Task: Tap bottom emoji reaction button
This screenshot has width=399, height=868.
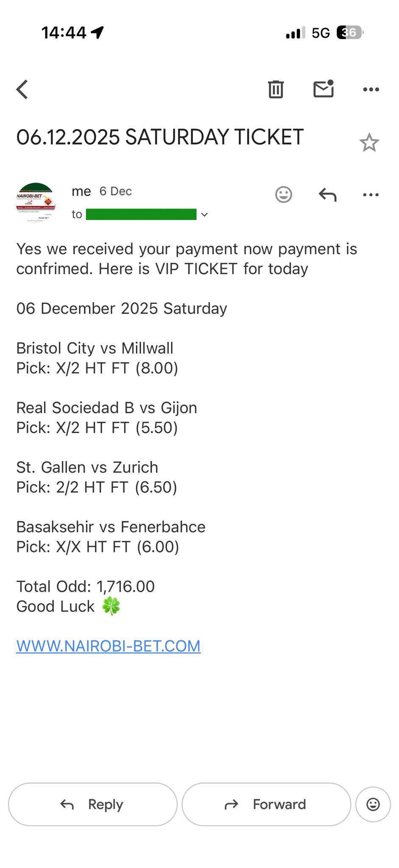Action: click(x=373, y=804)
